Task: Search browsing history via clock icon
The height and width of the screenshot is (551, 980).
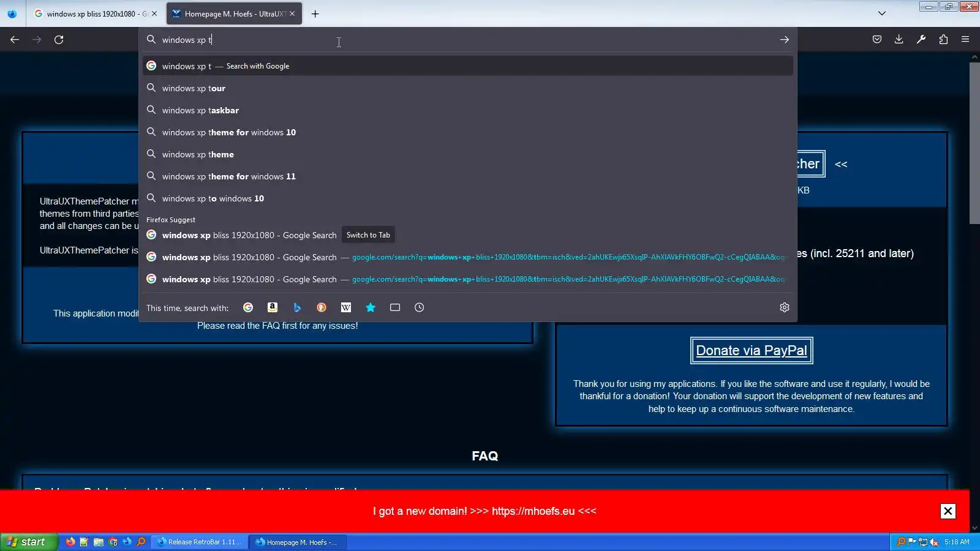Action: tap(420, 307)
